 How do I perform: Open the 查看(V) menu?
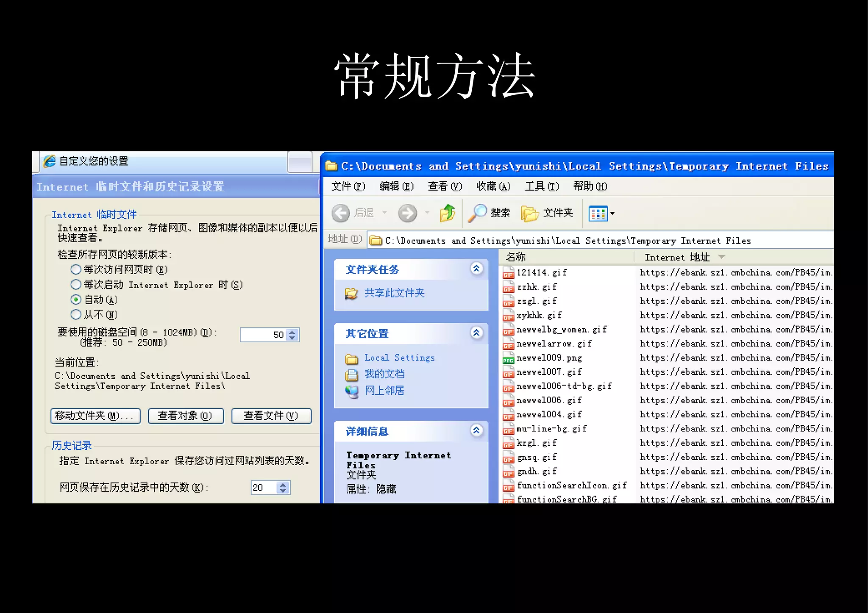point(445,186)
